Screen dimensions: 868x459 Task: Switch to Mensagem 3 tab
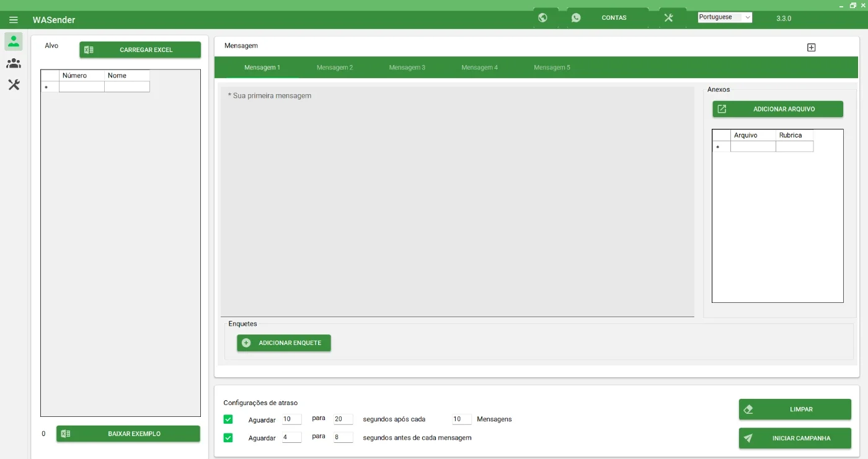pyautogui.click(x=407, y=68)
